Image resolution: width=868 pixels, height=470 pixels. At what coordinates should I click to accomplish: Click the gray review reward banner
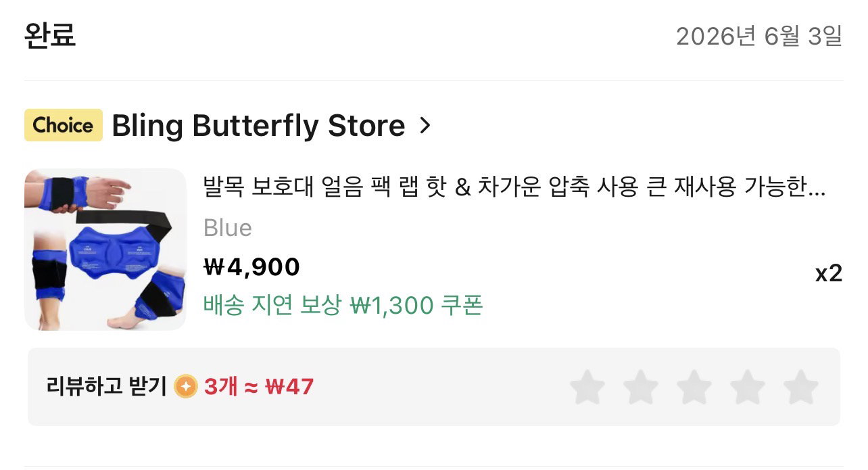pyautogui.click(x=434, y=387)
